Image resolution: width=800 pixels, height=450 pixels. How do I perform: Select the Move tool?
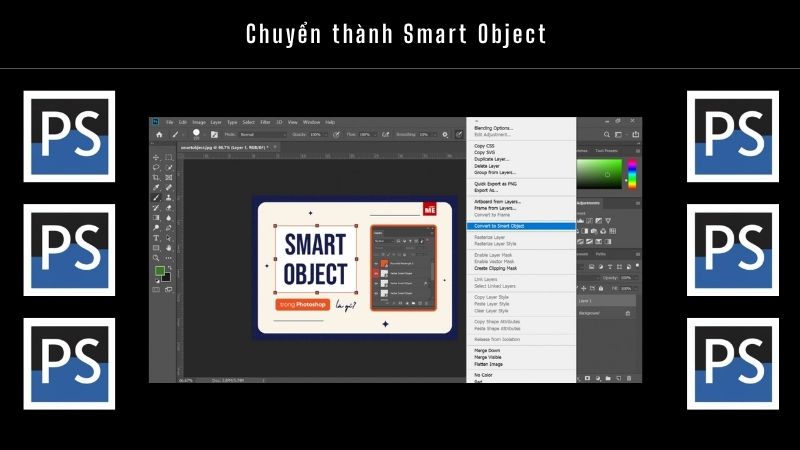pos(156,157)
